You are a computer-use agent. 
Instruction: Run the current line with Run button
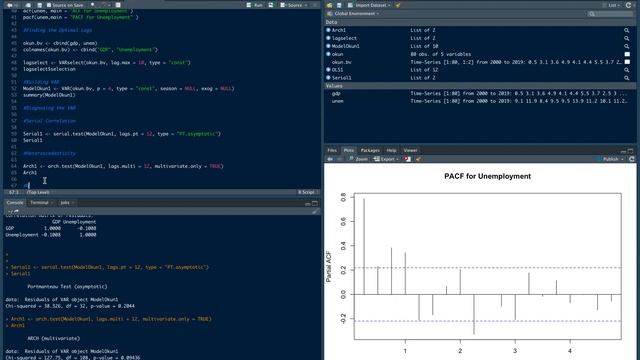coord(255,5)
